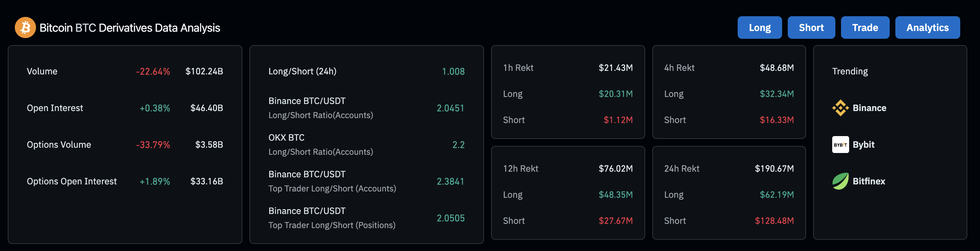Click the Binance logo icon

point(840,108)
